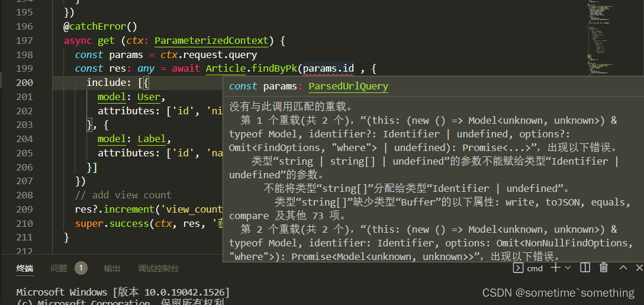This screenshot has width=644, height=305.
Task: Click the problems count badge showing 1
Action: click(81, 268)
